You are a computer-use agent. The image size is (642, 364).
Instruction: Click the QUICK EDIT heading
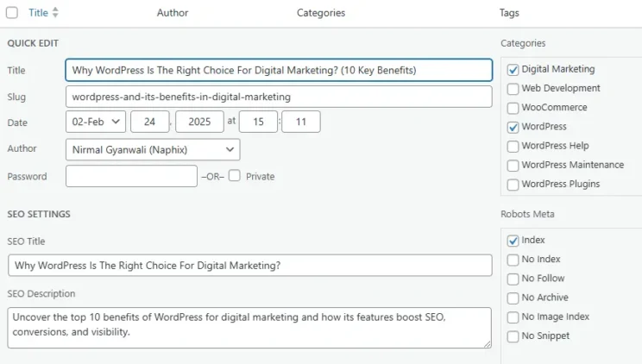click(33, 43)
